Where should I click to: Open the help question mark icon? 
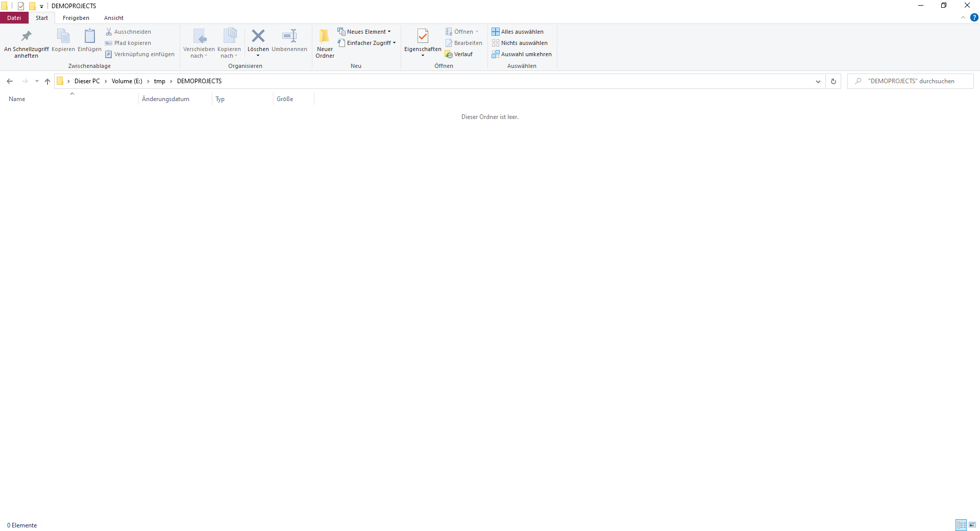974,17
